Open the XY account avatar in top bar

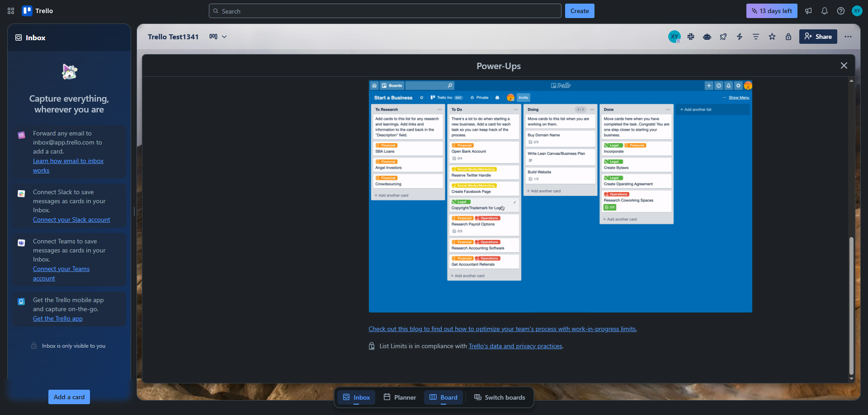857,11
